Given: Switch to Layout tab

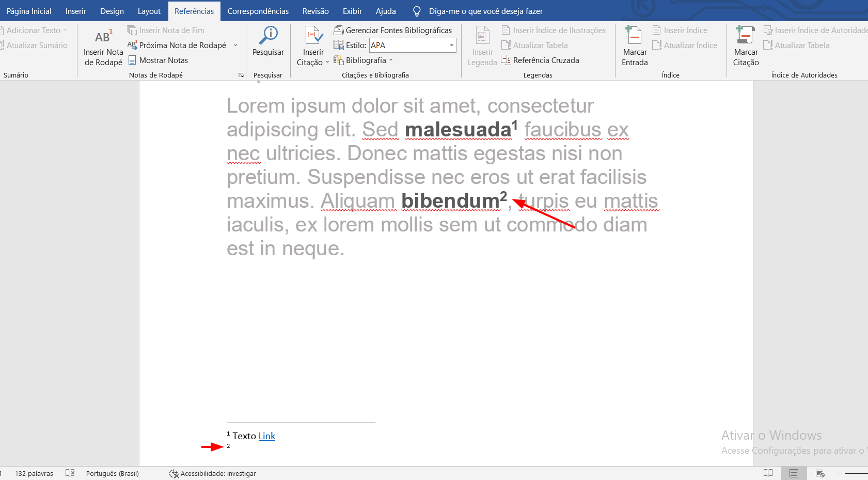Looking at the screenshot, I should tap(149, 11).
